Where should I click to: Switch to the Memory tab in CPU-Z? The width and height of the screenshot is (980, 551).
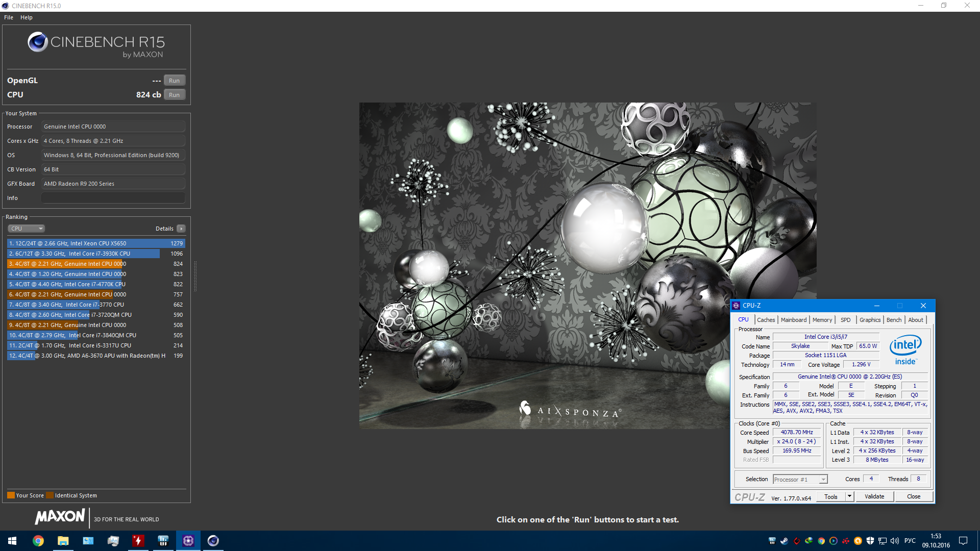(x=822, y=320)
